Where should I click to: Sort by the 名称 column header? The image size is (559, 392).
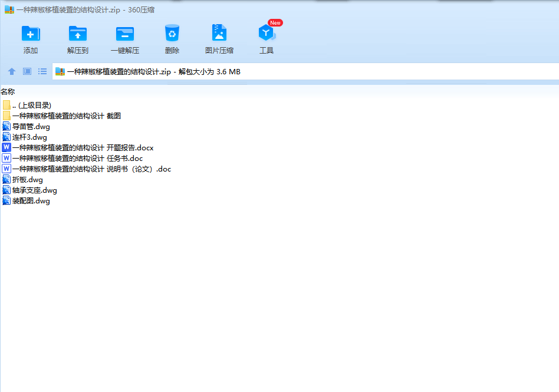(8, 92)
